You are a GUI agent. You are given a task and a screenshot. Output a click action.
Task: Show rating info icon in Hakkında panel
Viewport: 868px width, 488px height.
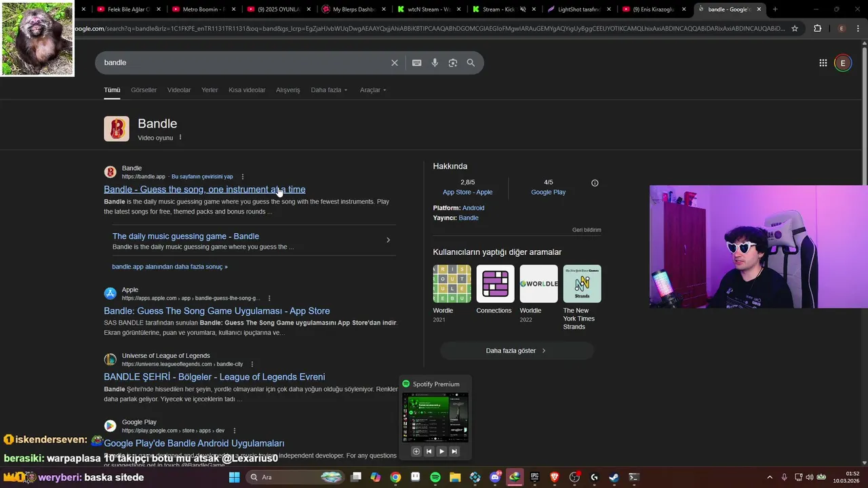(595, 183)
